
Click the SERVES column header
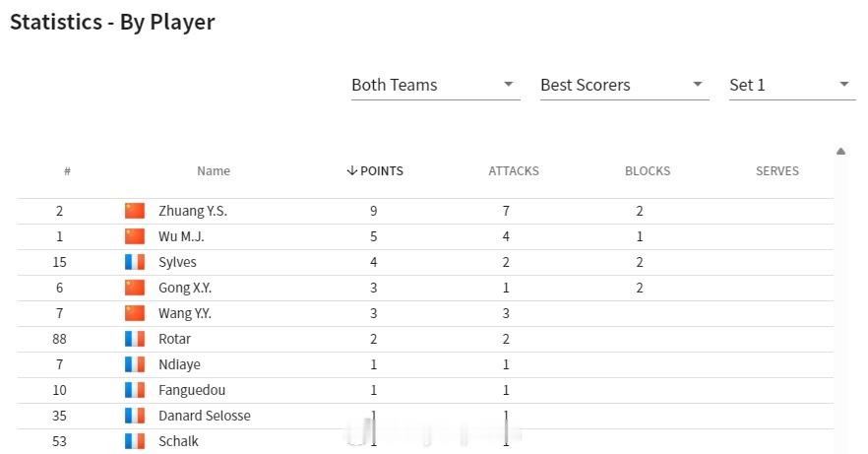click(777, 171)
